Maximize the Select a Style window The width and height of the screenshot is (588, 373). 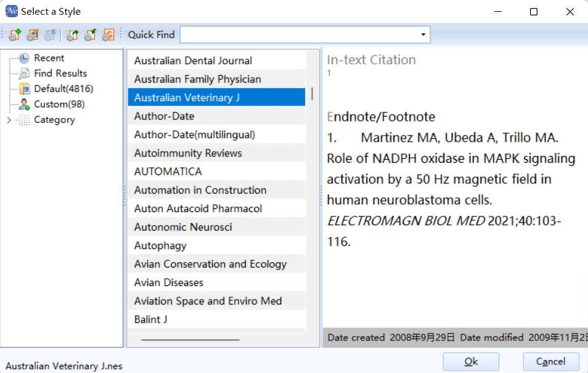[x=534, y=12]
